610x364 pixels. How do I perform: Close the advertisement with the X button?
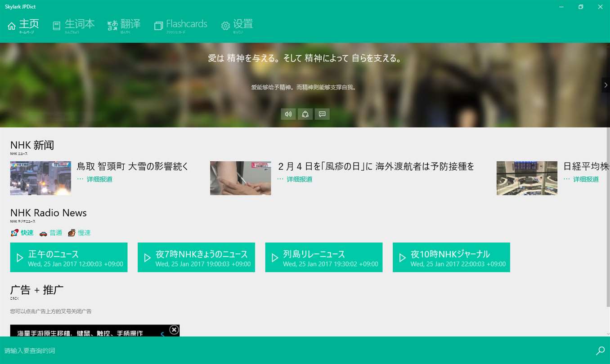174,330
